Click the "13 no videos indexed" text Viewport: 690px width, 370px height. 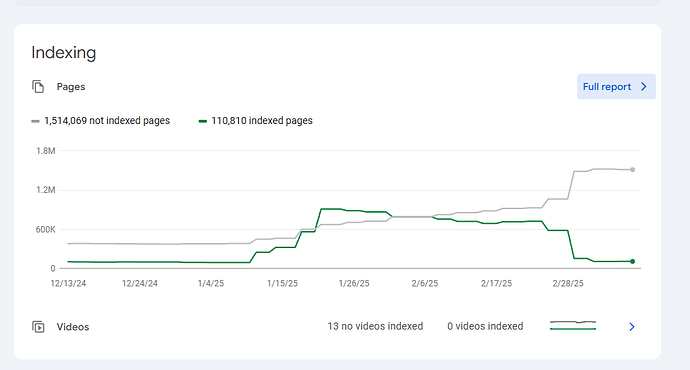coord(375,326)
